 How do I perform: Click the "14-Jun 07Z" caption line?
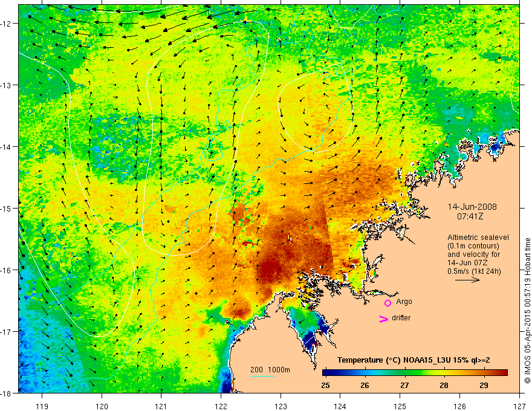(469, 263)
